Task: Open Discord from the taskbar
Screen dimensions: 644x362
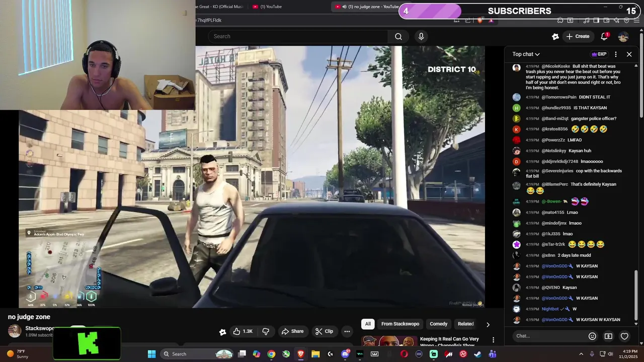Action: coord(345,354)
